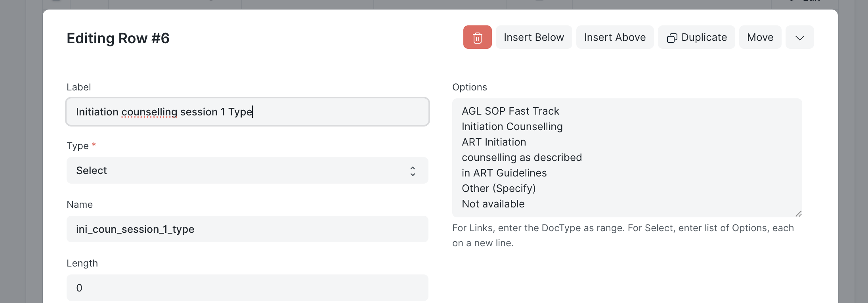Viewport: 868px width, 303px height.
Task: Collapse the row editor with chevron button
Action: click(799, 37)
